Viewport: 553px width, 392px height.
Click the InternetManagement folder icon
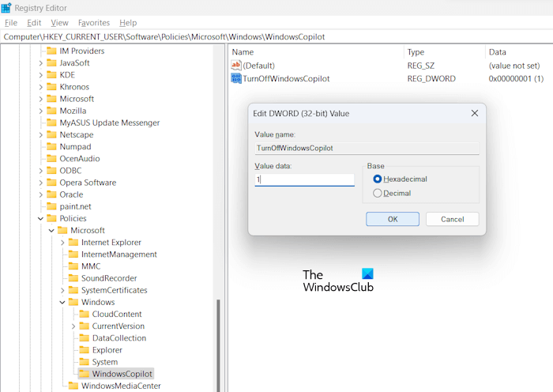coord(73,254)
